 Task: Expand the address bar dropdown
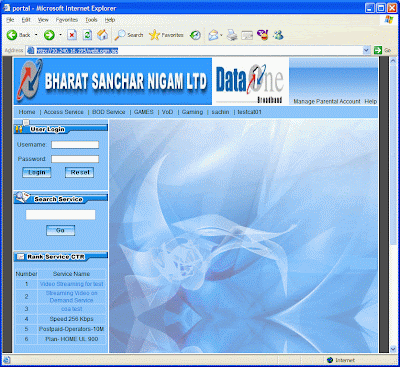[x=367, y=50]
